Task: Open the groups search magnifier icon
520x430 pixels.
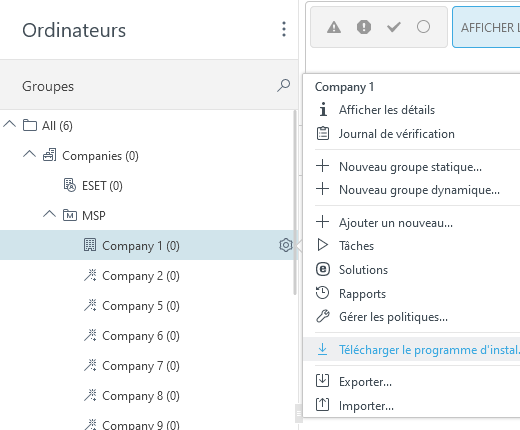Action: [x=284, y=86]
